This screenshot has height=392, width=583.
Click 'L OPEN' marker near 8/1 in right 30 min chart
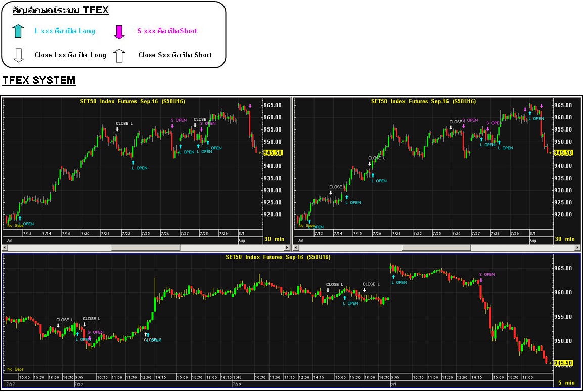tap(536, 119)
